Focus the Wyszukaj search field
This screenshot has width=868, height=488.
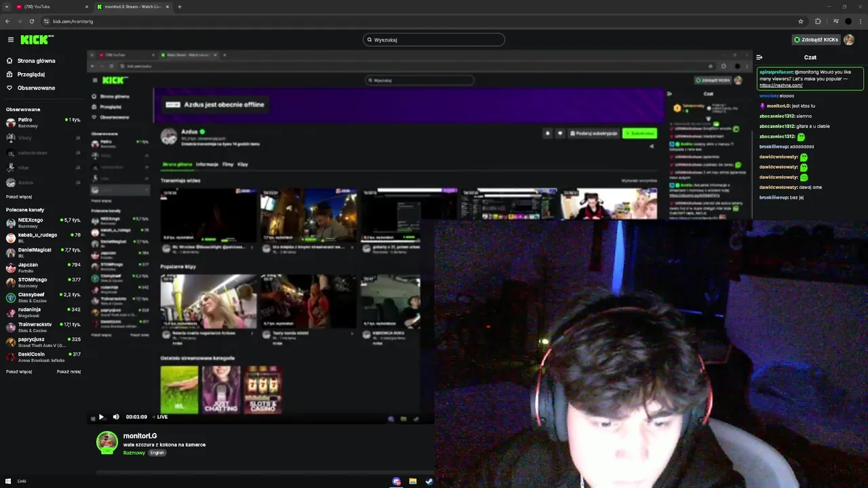434,40
